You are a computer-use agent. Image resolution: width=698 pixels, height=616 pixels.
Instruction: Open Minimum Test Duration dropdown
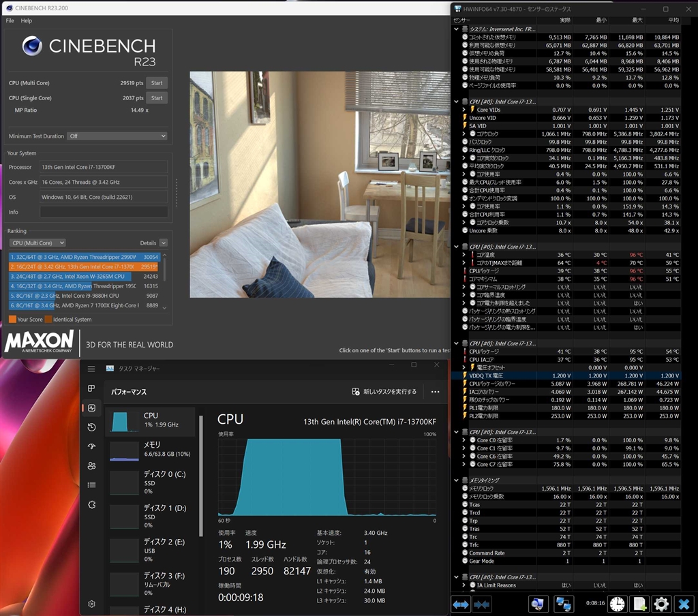[x=117, y=136]
